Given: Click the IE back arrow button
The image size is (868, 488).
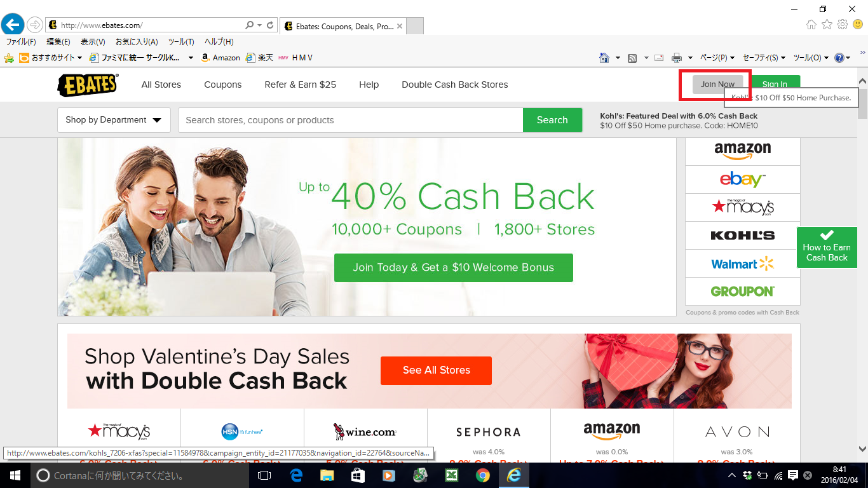Looking at the screenshot, I should click(12, 25).
